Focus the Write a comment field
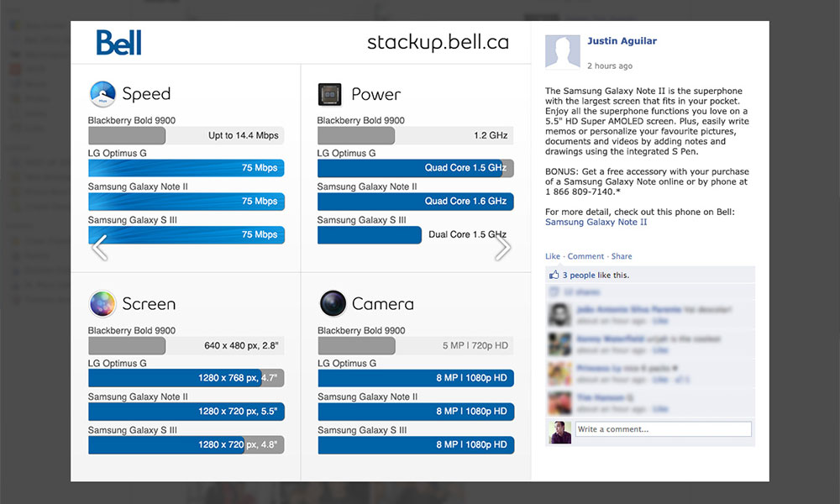 (664, 429)
